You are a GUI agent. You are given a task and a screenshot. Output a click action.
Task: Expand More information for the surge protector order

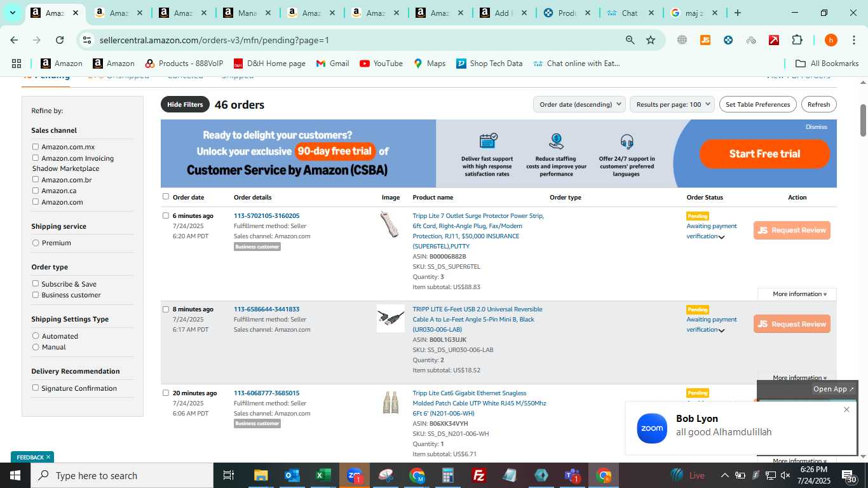(799, 294)
